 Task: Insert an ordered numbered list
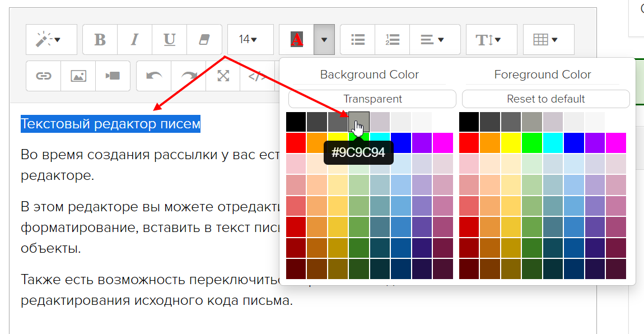[393, 40]
